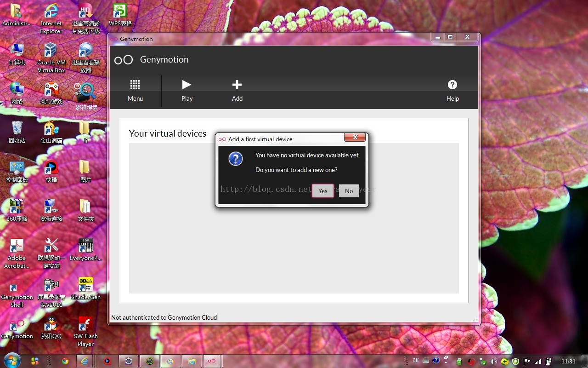The width and height of the screenshot is (588, 368).
Task: Launch the 风行游戏 desktop shortcut
Action: [x=51, y=93]
